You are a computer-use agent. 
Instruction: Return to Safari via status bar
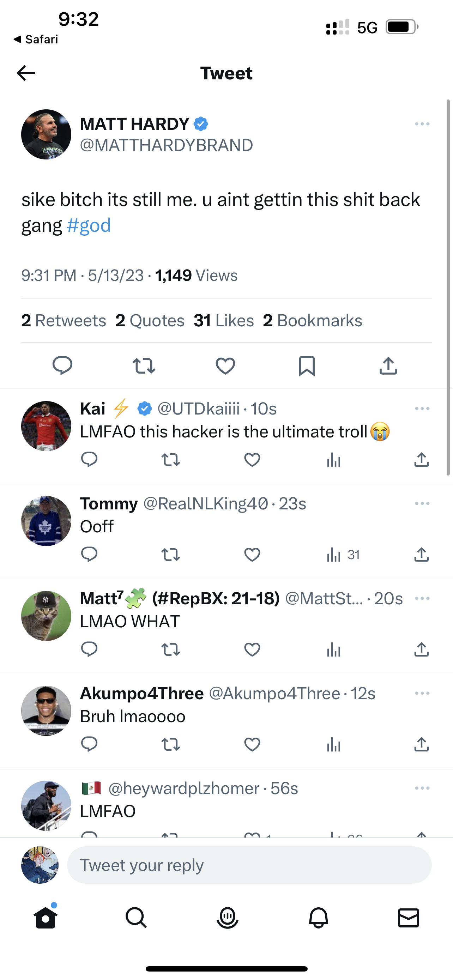[36, 39]
